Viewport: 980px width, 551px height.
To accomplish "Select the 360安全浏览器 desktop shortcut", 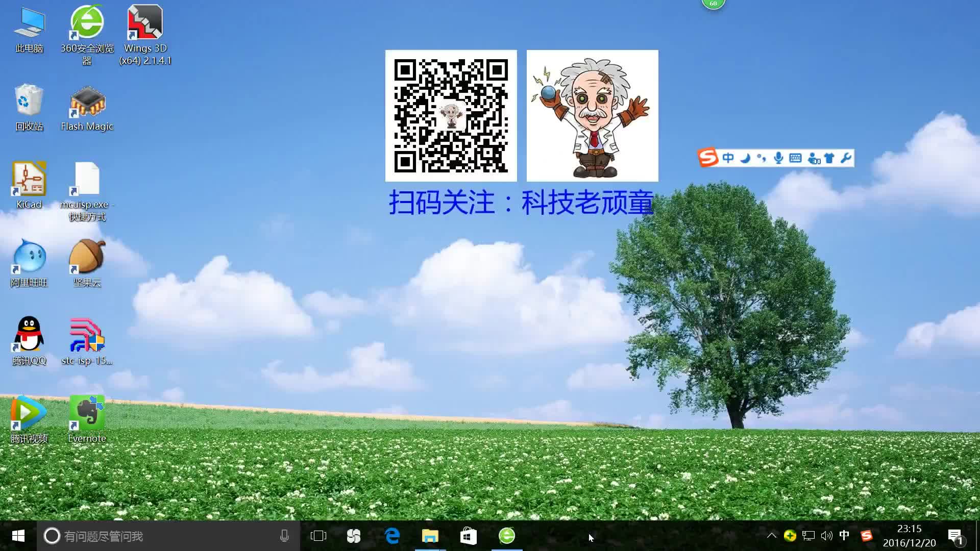I will tap(87, 35).
